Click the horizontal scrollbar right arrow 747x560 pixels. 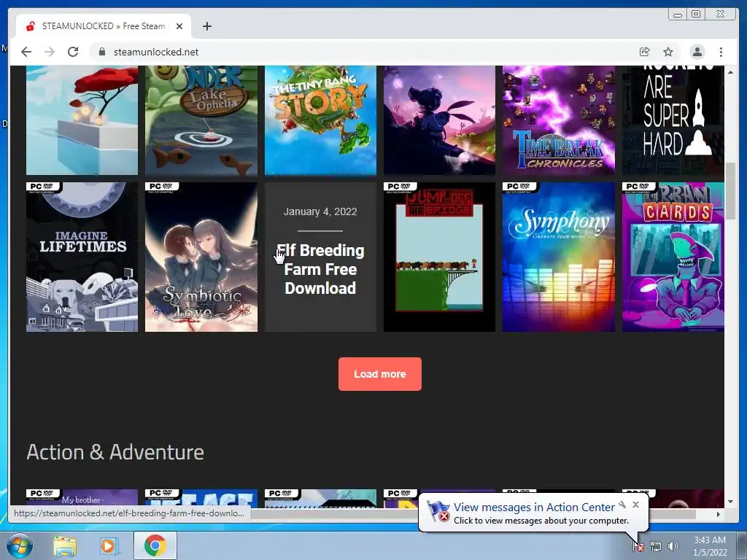(x=719, y=514)
